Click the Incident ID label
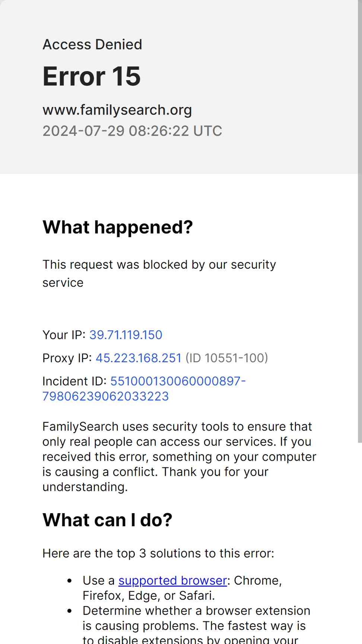The width and height of the screenshot is (362, 644). pos(74,381)
